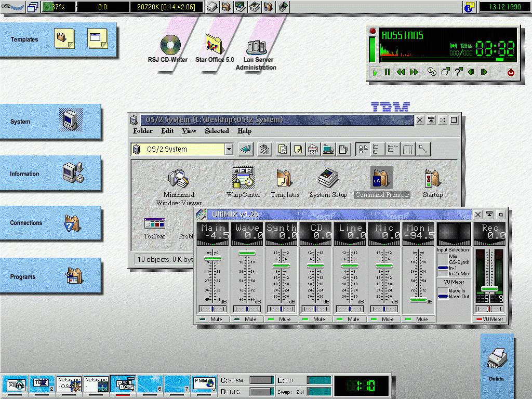Image resolution: width=532 pixels, height=399 pixels.
Task: Open Lan Server Administration icon
Action: click(x=256, y=47)
